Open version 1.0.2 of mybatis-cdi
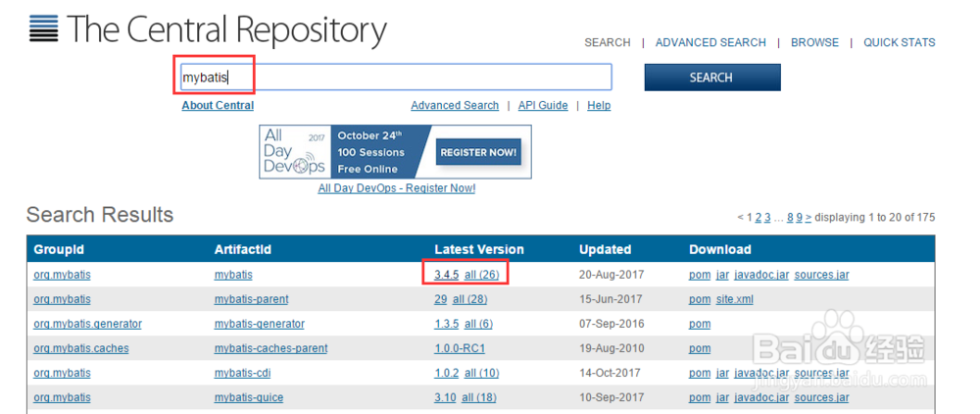This screenshot has width=980, height=414. pos(447,373)
